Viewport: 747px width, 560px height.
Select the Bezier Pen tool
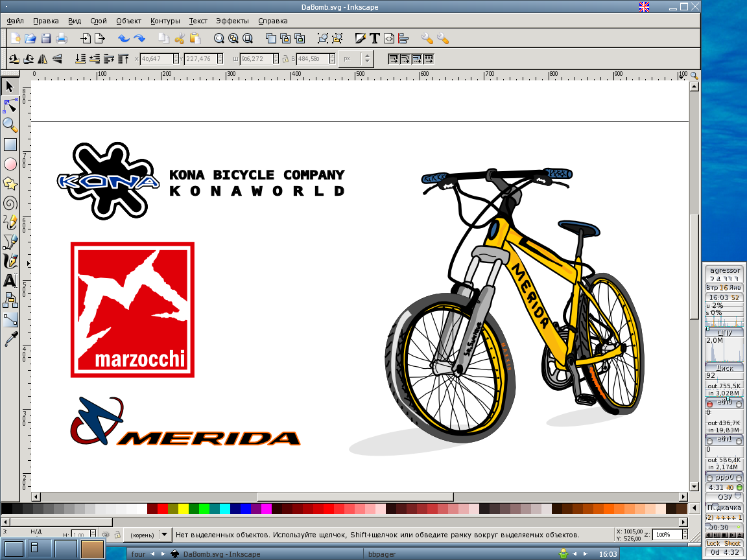pos(10,242)
